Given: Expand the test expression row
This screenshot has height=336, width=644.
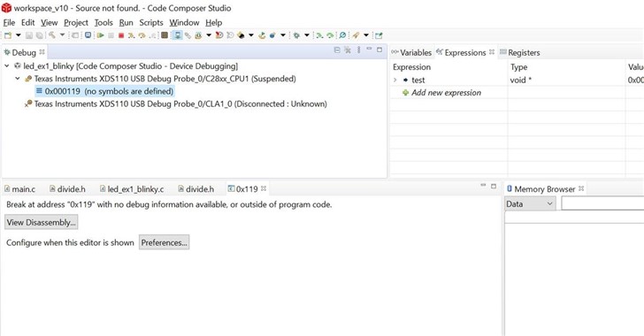Looking at the screenshot, I should tap(395, 80).
